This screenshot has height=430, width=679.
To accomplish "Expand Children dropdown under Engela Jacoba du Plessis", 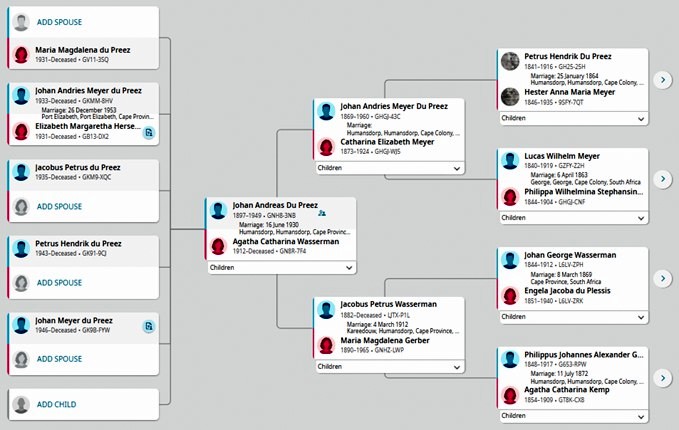I will 573,317.
